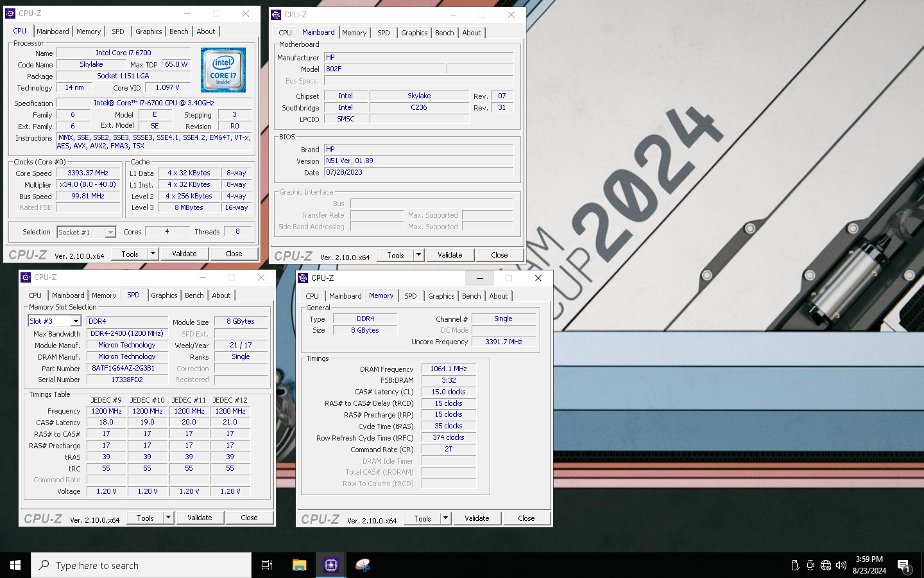Click the processor name 'Intel Core i7 6700'
This screenshot has width=924, height=578.
(123, 53)
